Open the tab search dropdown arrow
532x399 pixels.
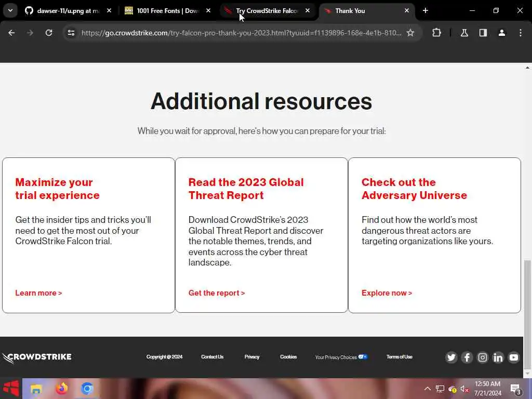(x=10, y=10)
